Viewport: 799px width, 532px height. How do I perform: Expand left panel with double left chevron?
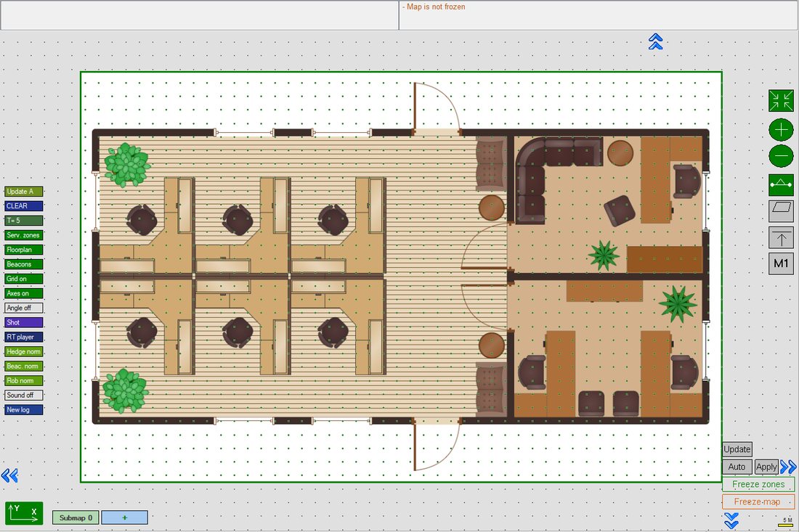9,475
